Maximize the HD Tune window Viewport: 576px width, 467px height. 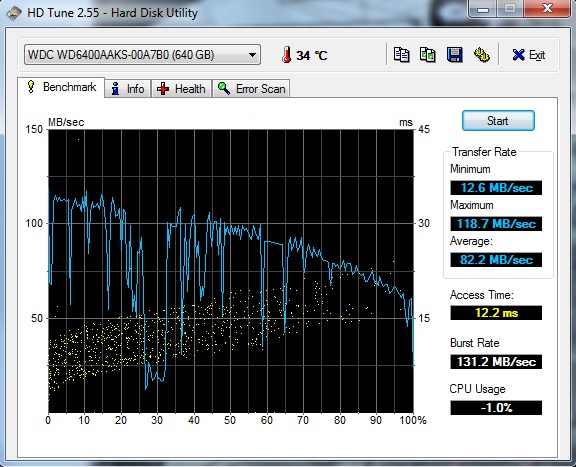point(510,8)
